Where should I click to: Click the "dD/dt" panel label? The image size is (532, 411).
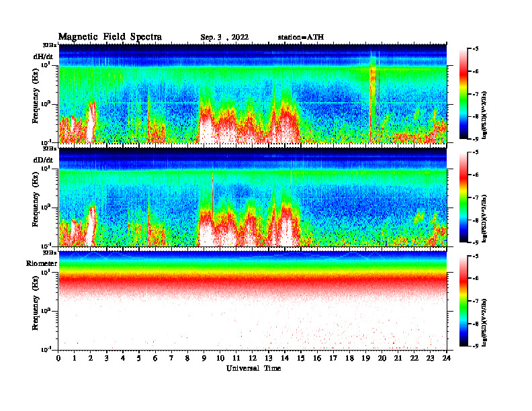pos(43,160)
